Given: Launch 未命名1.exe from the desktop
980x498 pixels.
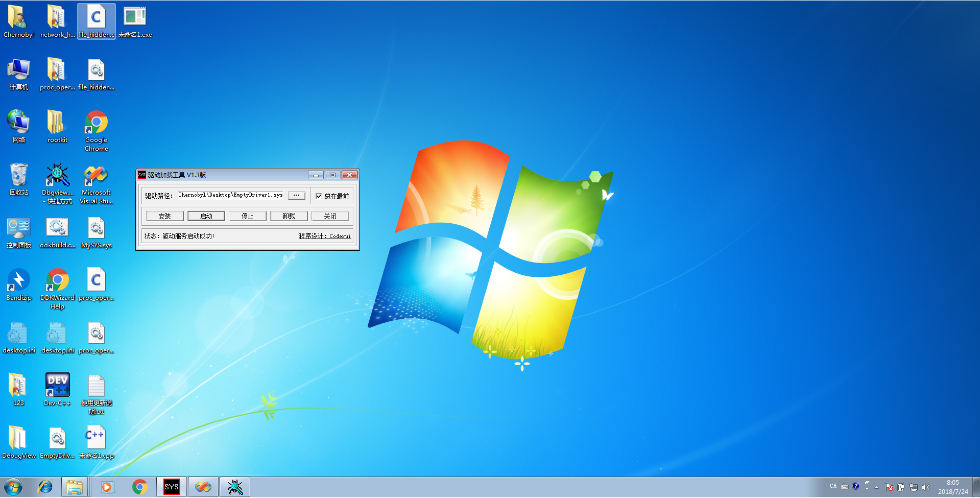Looking at the screenshot, I should pos(135,21).
